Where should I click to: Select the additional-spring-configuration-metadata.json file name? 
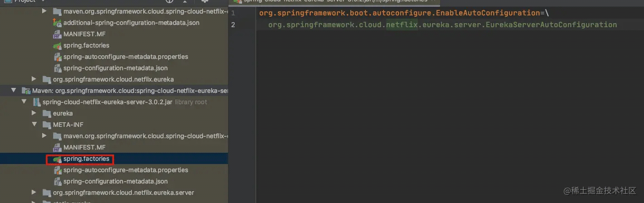pos(131,23)
